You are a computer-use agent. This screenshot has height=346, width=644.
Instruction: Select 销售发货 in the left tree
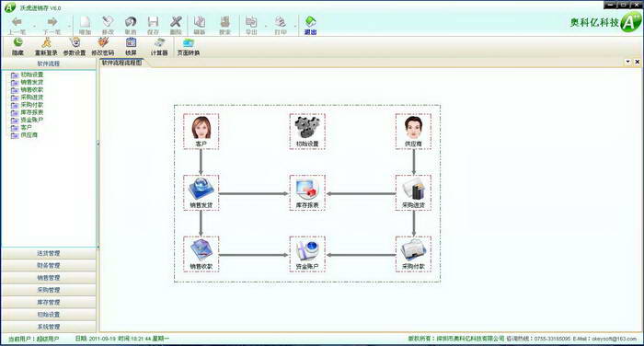click(x=32, y=82)
